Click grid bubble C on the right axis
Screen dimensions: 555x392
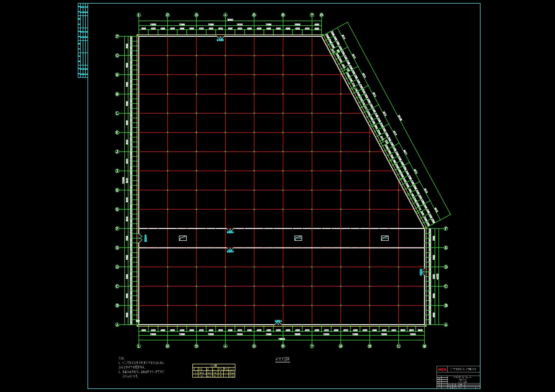[x=446, y=286]
